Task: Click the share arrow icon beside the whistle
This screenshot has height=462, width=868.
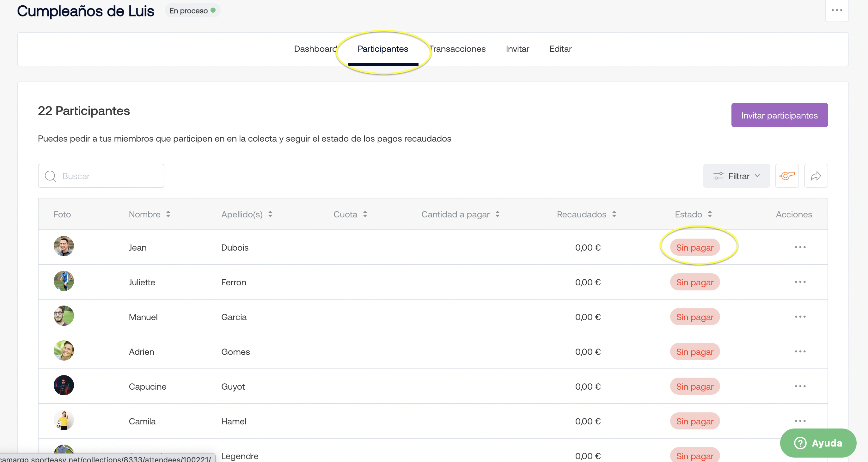Action: [816, 176]
